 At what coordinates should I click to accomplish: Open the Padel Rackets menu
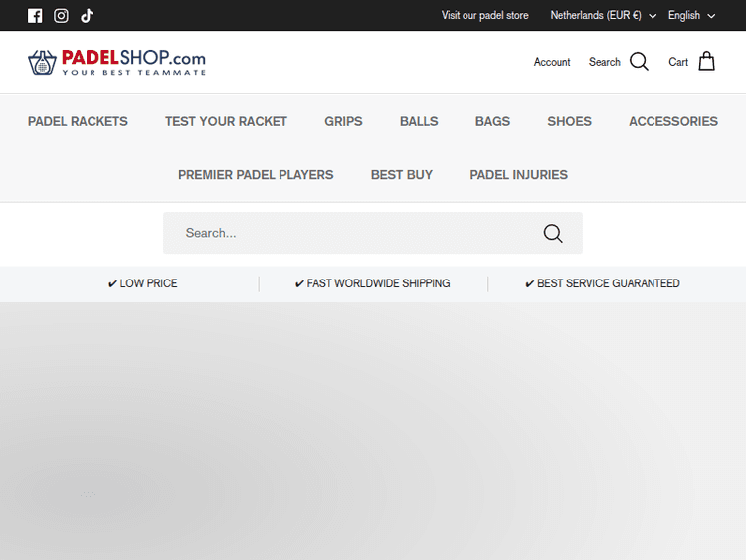(78, 121)
